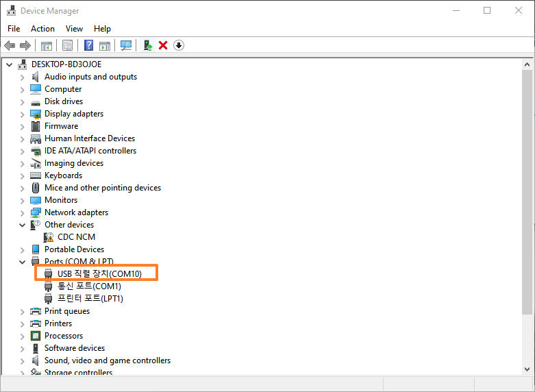Viewport: 535px width, 392px height.
Task: Click CDC NCM warning device icon
Action: (x=49, y=237)
